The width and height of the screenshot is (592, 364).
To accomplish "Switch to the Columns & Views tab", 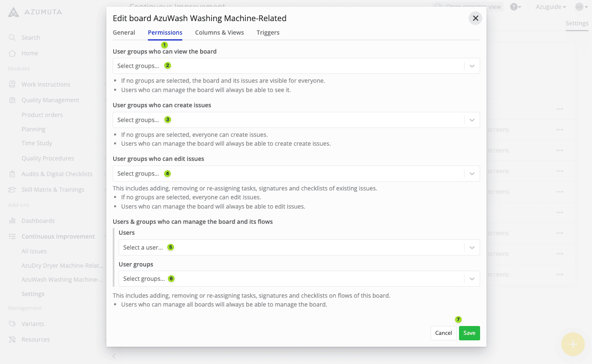I will tap(219, 33).
